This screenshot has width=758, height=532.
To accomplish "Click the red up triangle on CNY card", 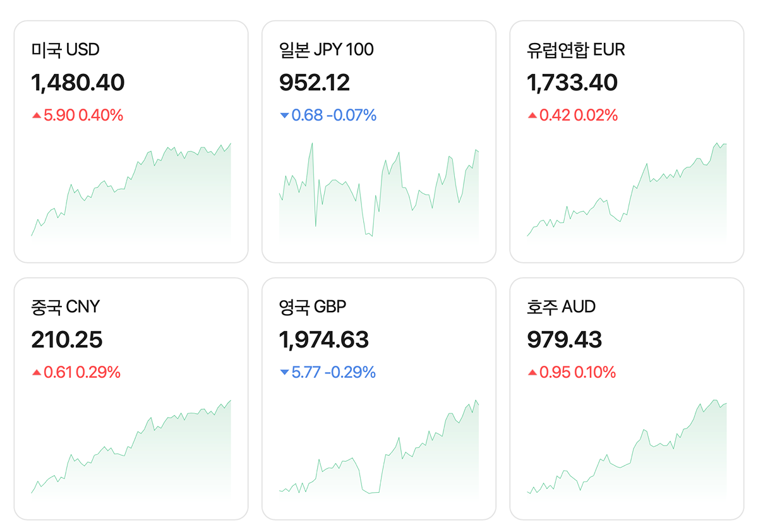I will (37, 373).
